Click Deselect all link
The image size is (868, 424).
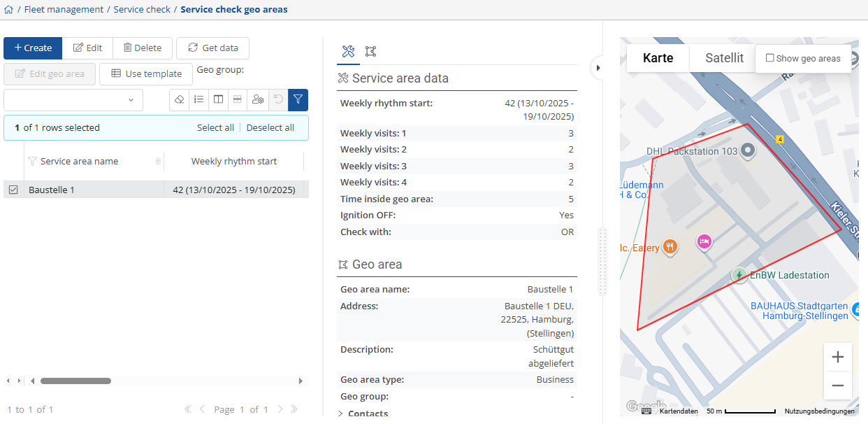pyautogui.click(x=270, y=128)
